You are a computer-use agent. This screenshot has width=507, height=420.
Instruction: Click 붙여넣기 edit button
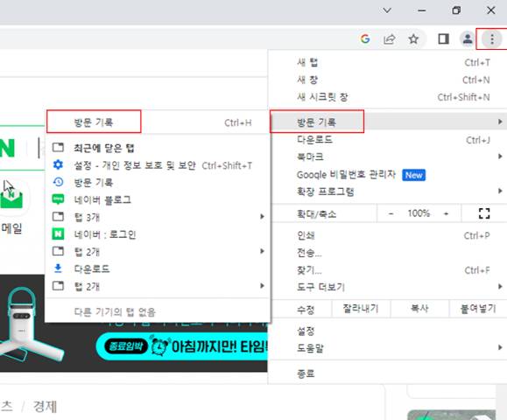pyautogui.click(x=478, y=309)
